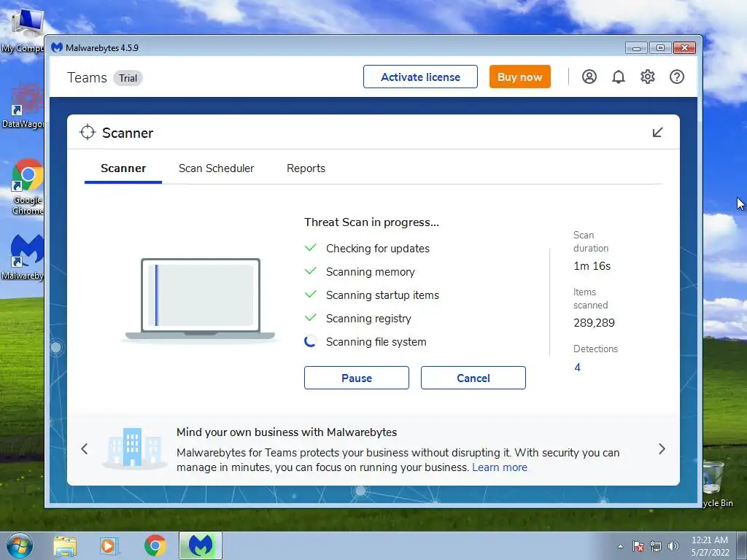Show the next promo banner slide
This screenshot has width=747, height=560.
[662, 448]
